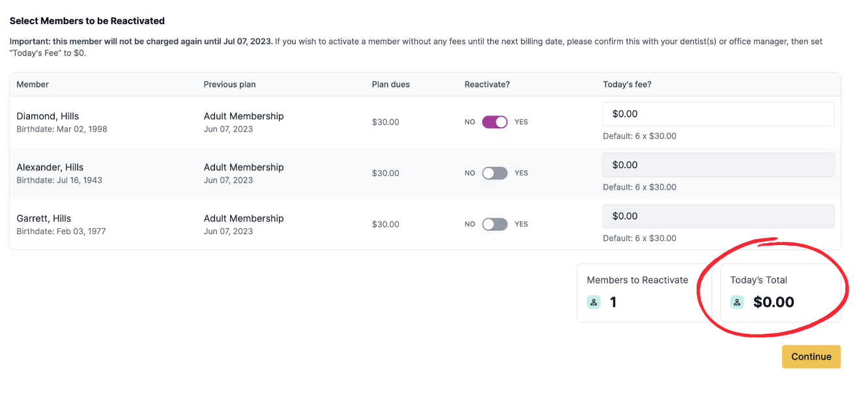
Task: Click disabled fee field for Alexander, Hills
Action: click(717, 165)
